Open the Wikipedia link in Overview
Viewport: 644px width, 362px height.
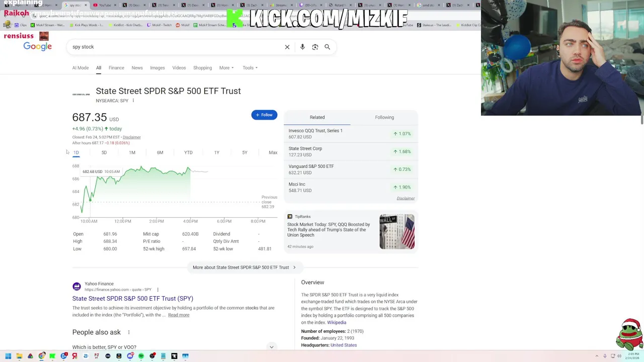click(x=337, y=323)
